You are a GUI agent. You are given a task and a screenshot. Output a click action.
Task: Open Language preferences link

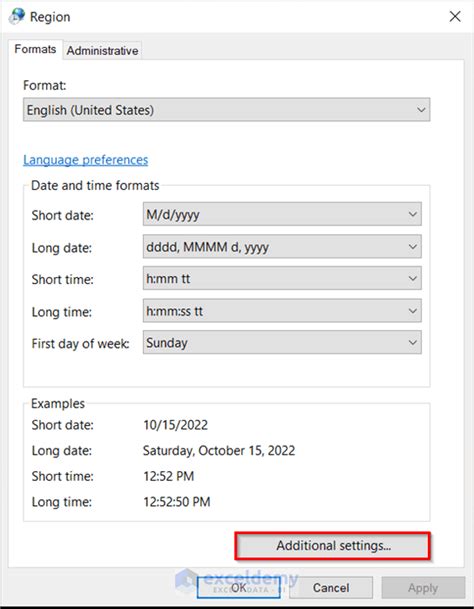pos(85,160)
